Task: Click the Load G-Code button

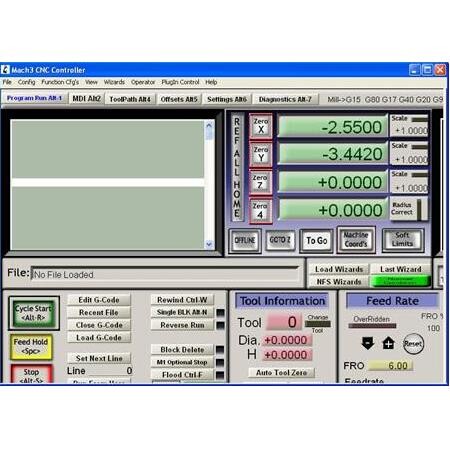Action: tap(99, 337)
